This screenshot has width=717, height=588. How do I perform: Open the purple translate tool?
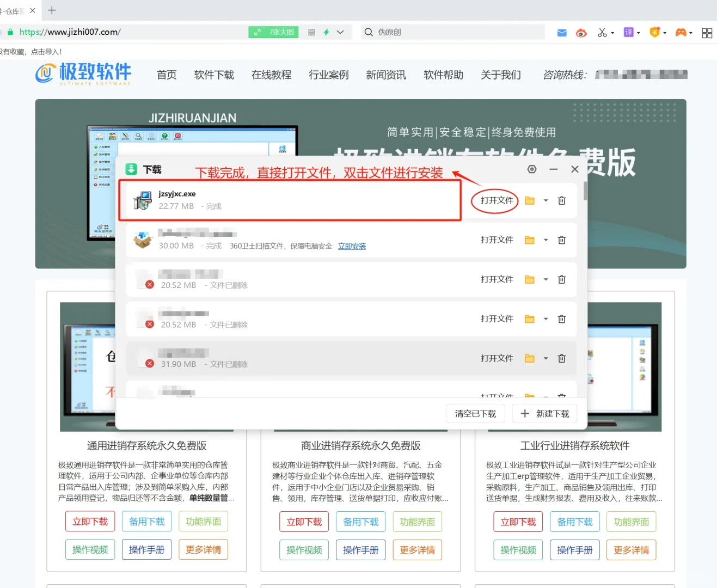(x=629, y=32)
